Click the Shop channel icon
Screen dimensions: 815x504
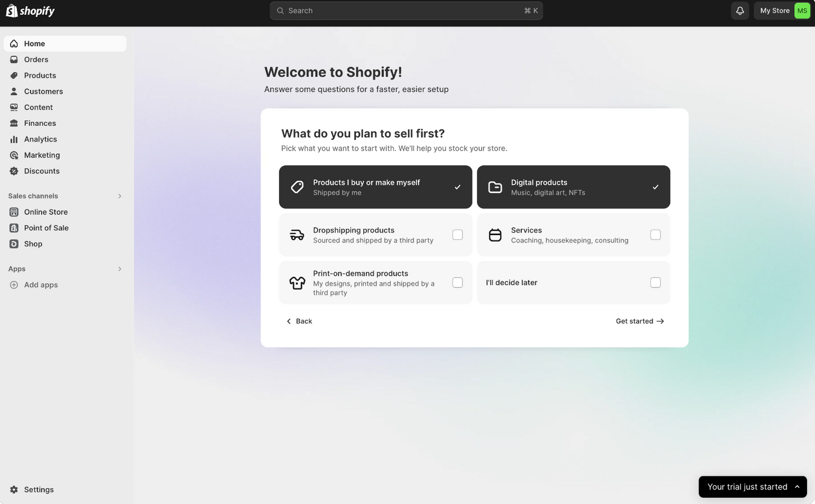14,244
